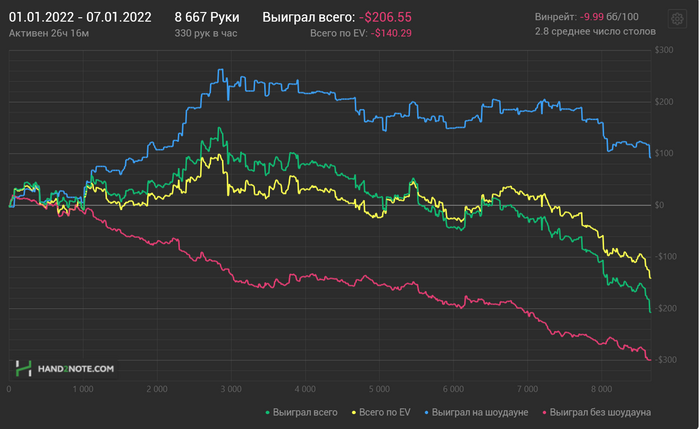Click the 2.8 среднее число столов label
This screenshot has width=700, height=429.
pyautogui.click(x=595, y=32)
